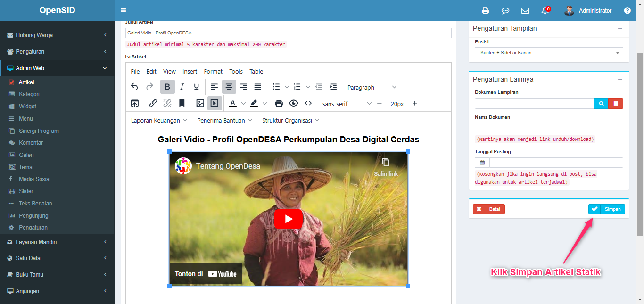Play the Tentang OpenDesa YouTube video

point(288,219)
